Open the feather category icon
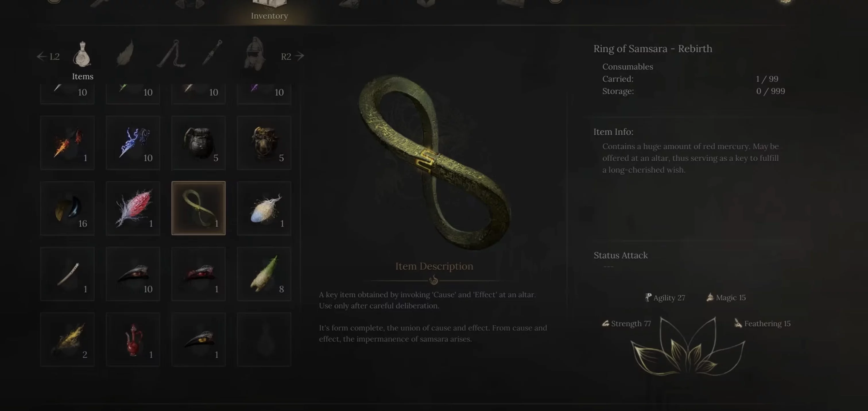Viewport: 868px width, 411px height. 125,53
